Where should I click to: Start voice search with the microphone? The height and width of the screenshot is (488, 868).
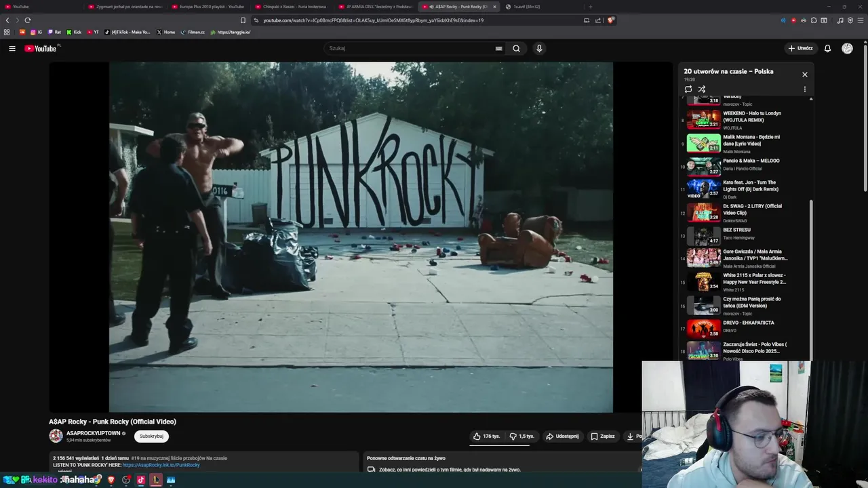coord(539,48)
